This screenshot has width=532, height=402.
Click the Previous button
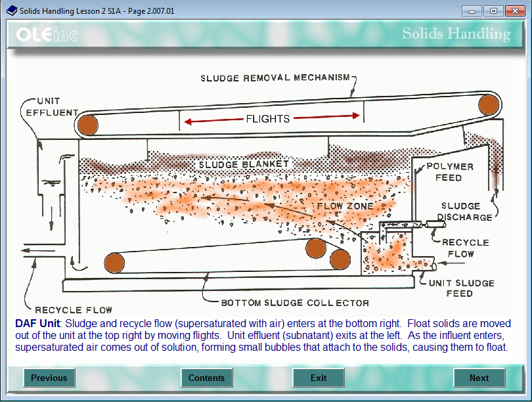tap(49, 378)
